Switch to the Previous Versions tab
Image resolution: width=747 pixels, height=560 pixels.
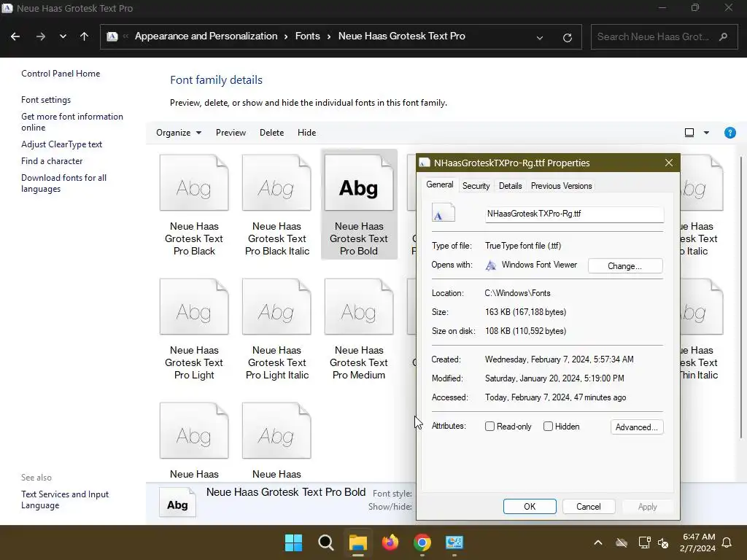click(x=561, y=186)
